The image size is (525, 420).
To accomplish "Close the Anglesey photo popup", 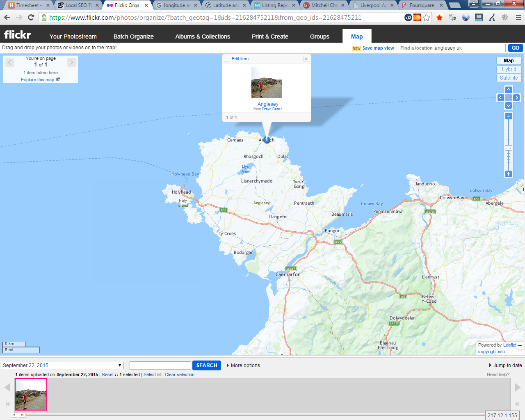I will (x=306, y=59).
